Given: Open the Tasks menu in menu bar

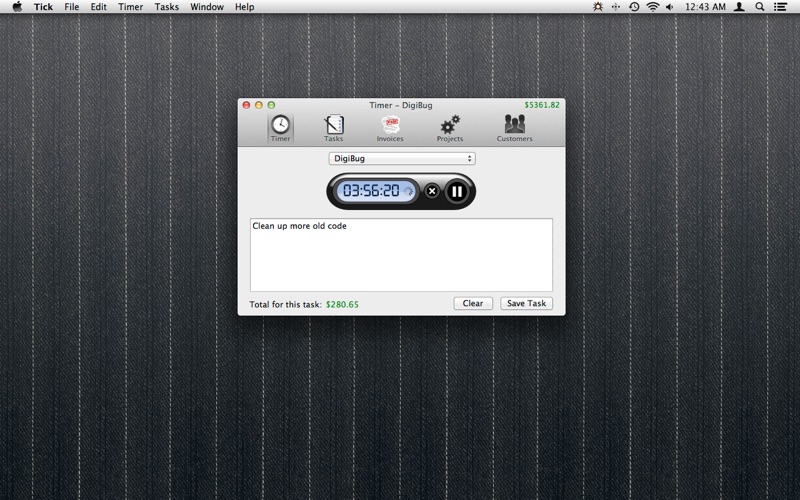Looking at the screenshot, I should 167,7.
